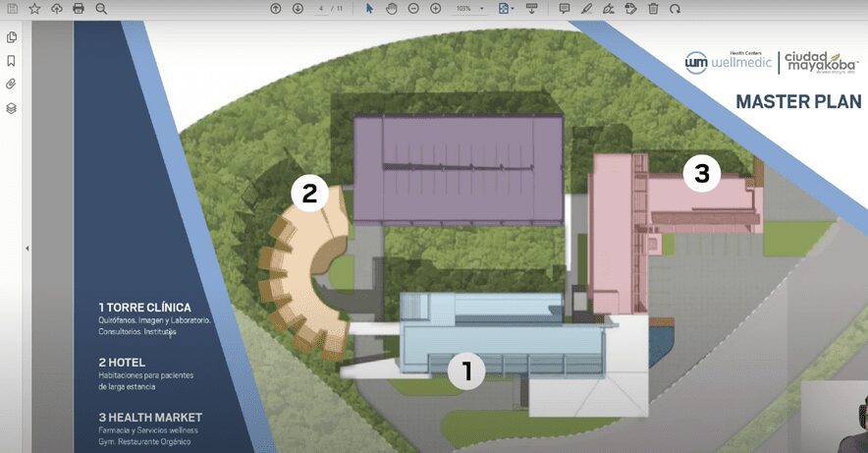
Task: Open the Bookmarks side panel
Action: click(12, 61)
